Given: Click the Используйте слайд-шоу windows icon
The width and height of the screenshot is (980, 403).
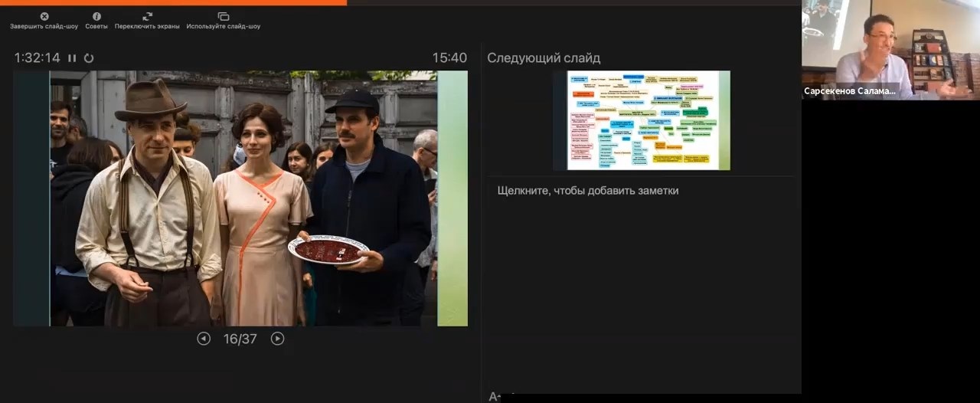Looking at the screenshot, I should pos(223,16).
